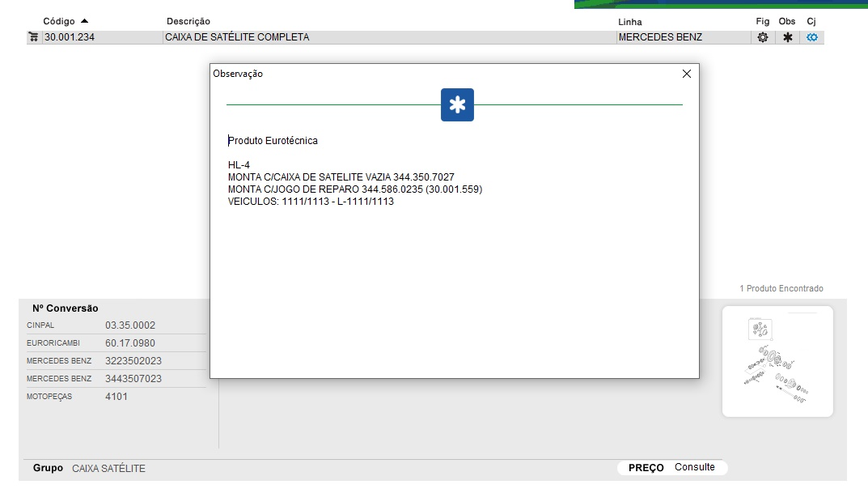Click the shopping cart icon beside code 30.001.234

[x=33, y=37]
